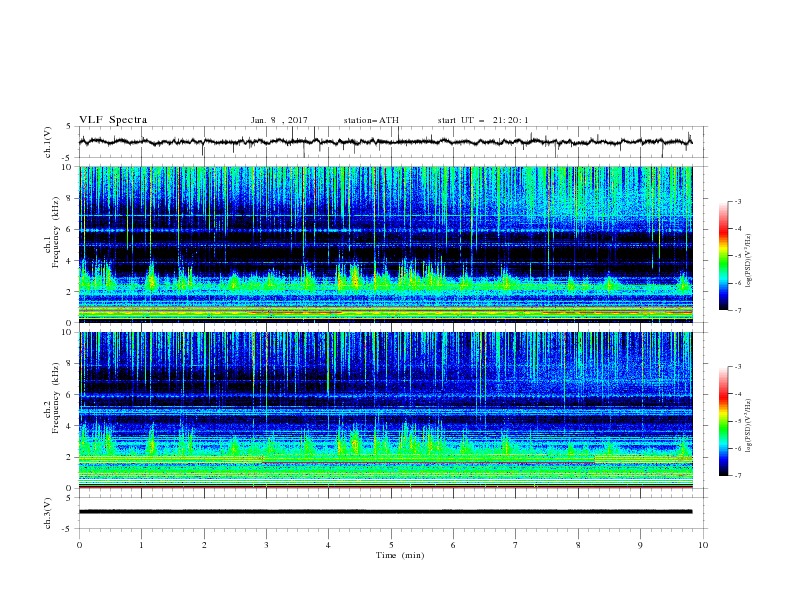Screen dimensions: 792x612
Task: Click the ch.2 color scale bar
Action: pyautogui.click(x=723, y=421)
